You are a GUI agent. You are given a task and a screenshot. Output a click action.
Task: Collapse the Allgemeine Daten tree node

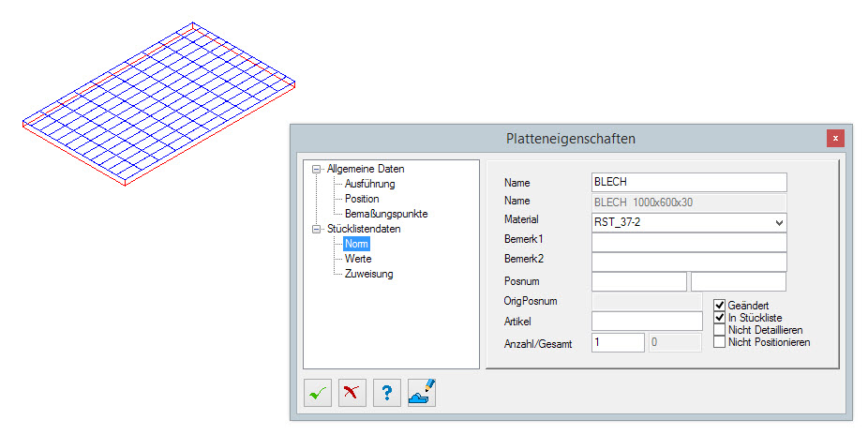tap(316, 170)
